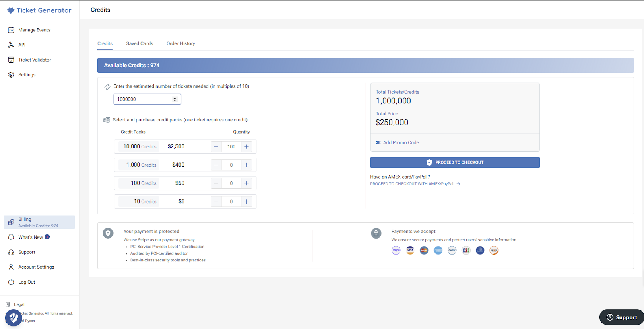644x329 pixels.
Task: Click the Support headset icon in sidebar
Action: click(11, 252)
